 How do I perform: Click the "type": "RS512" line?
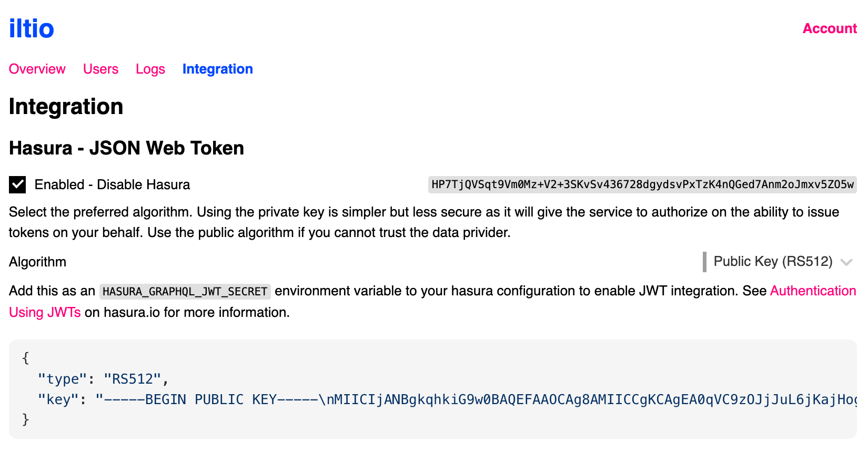[x=103, y=379]
